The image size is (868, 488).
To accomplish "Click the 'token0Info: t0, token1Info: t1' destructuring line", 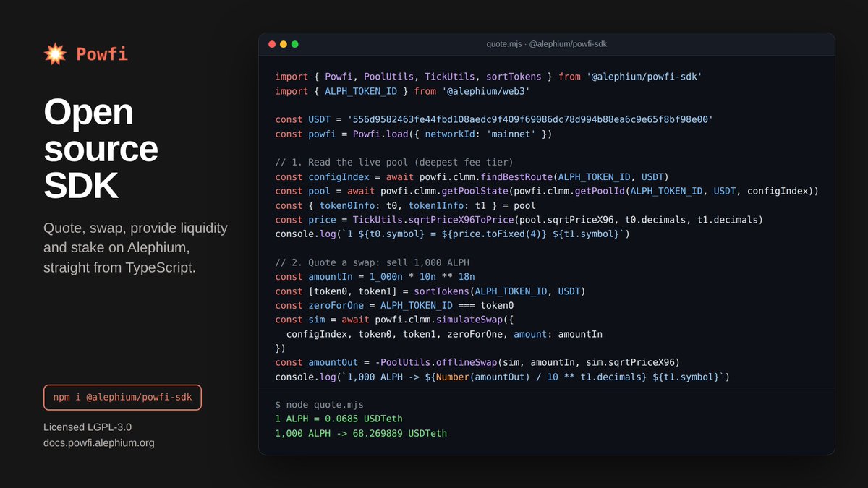I will [405, 205].
